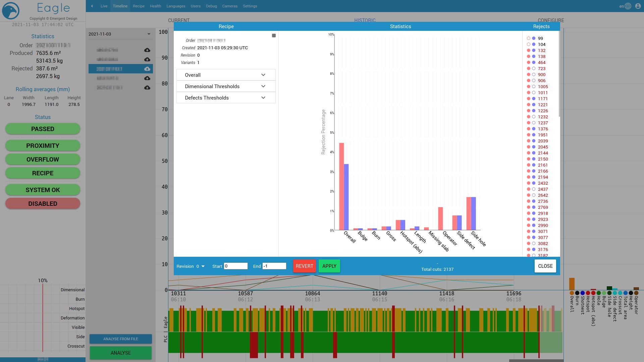Click inside the End input field showing -1
This screenshot has height=362, width=644.
click(x=274, y=266)
